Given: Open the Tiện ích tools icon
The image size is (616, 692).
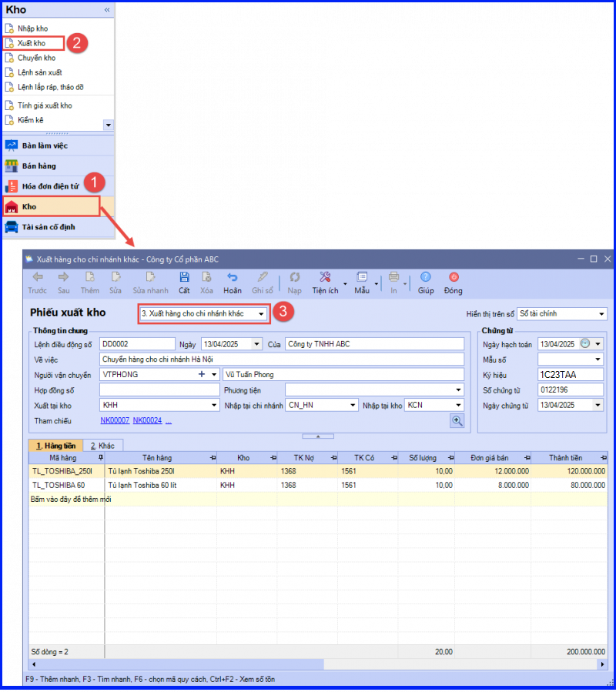Looking at the screenshot, I should coord(325,277).
